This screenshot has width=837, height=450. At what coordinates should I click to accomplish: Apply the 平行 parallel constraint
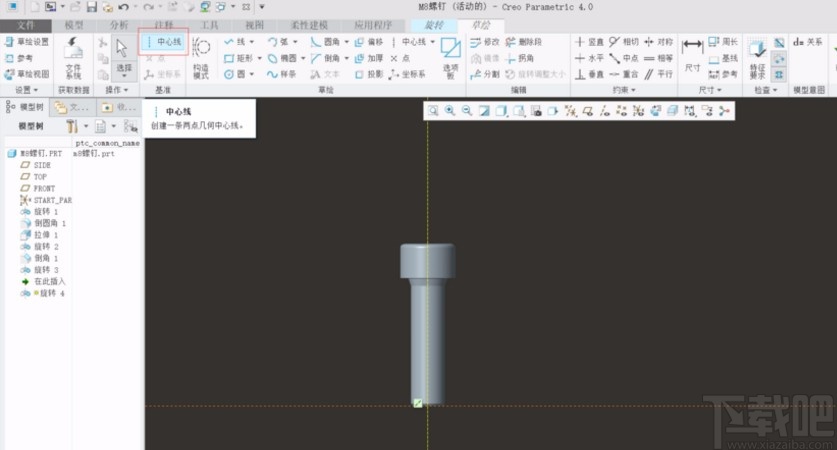tap(658, 74)
